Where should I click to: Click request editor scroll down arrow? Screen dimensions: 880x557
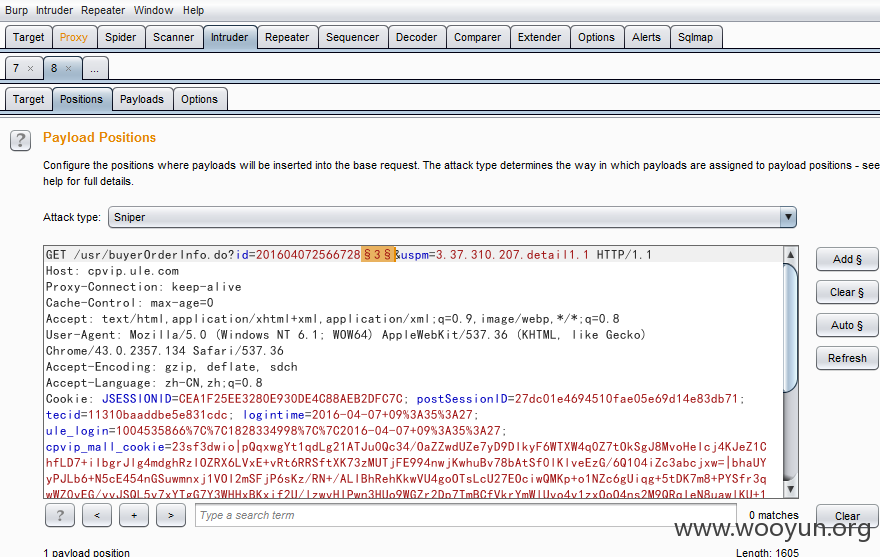(790, 490)
